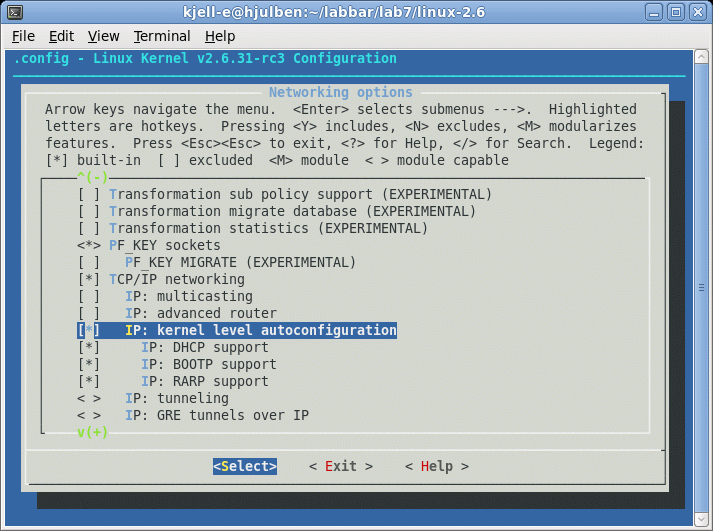The height and width of the screenshot is (531, 713).
Task: Toggle IP: kernel level autoconfiguration checkbox
Action: (x=89, y=330)
